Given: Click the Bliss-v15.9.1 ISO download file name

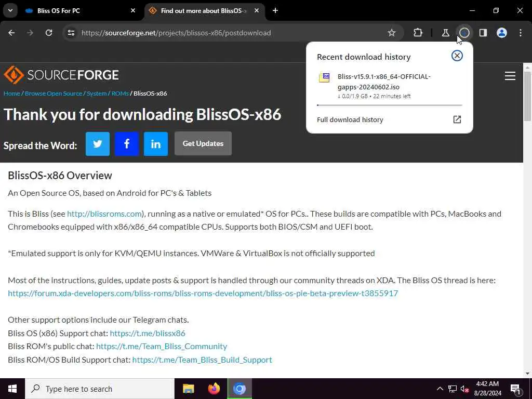Looking at the screenshot, I should 384,82.
